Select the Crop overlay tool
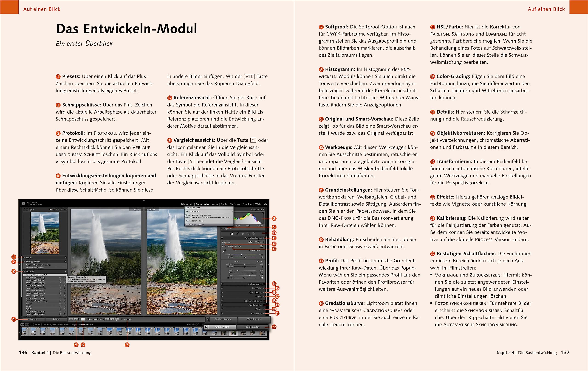The height and width of the screenshot is (371, 588). (237, 234)
